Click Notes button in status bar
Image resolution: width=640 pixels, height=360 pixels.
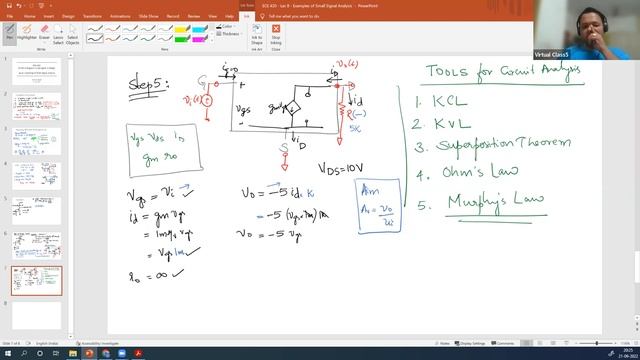pyautogui.click(x=442, y=343)
